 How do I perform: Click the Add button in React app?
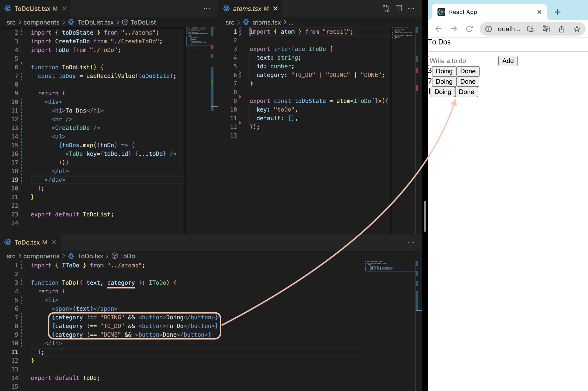(508, 61)
